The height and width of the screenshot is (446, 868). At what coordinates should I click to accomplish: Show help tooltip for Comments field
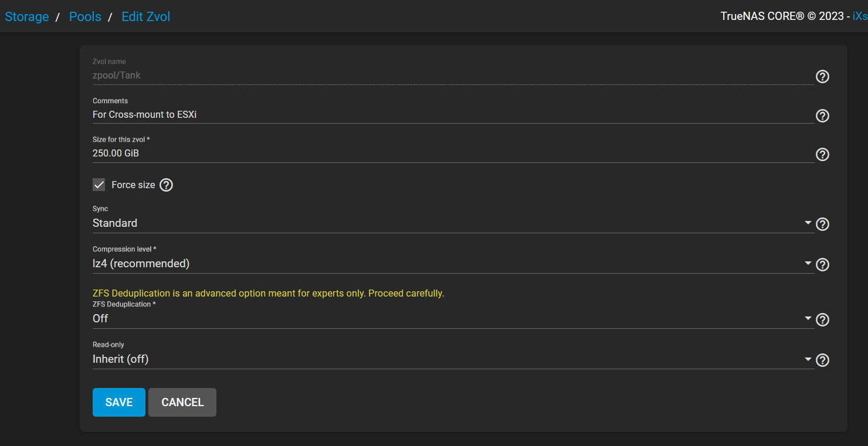pos(822,115)
